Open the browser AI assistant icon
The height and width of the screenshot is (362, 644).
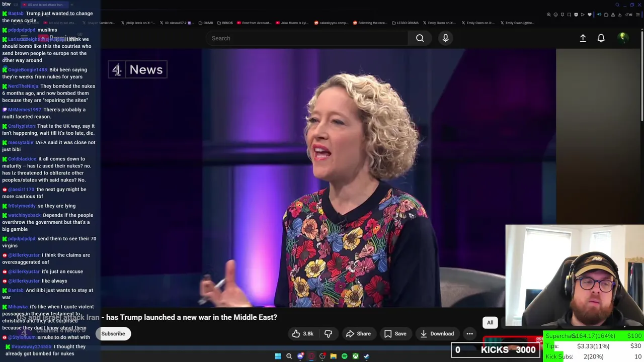pos(629,15)
